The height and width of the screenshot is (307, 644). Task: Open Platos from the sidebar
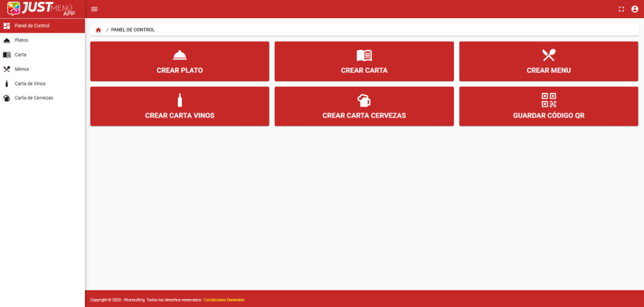[x=22, y=40]
